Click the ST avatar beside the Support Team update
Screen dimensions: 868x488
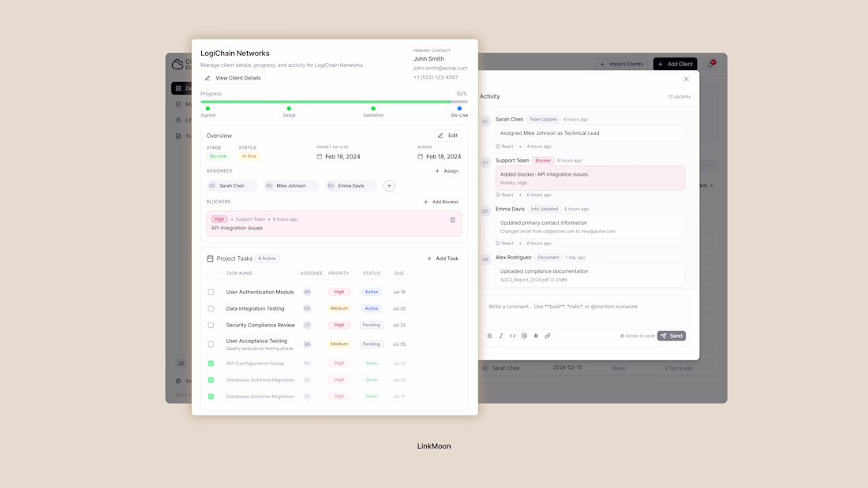(x=485, y=162)
